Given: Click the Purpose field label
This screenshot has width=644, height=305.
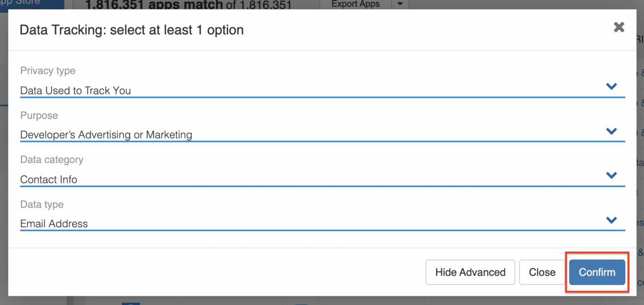Looking at the screenshot, I should point(39,115).
